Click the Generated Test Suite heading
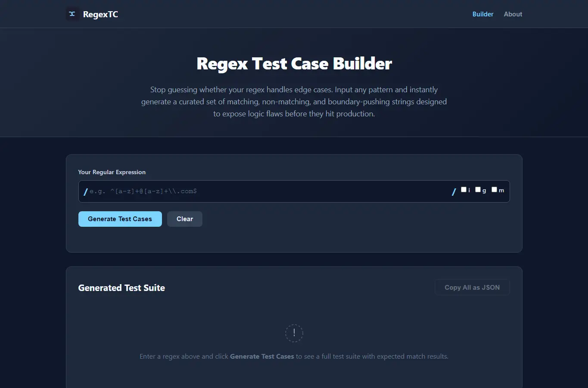This screenshot has height=388, width=588. tap(121, 288)
